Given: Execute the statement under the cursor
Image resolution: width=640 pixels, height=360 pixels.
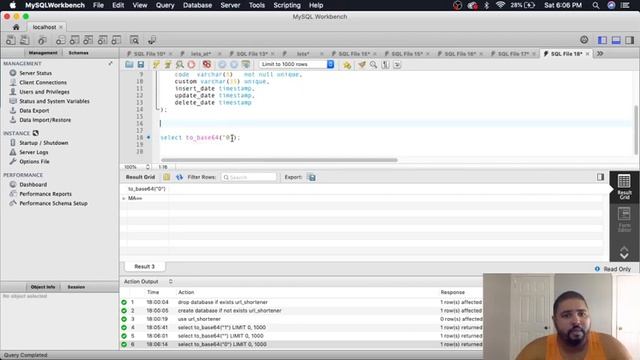Looking at the screenshot, I should pos(168,64).
